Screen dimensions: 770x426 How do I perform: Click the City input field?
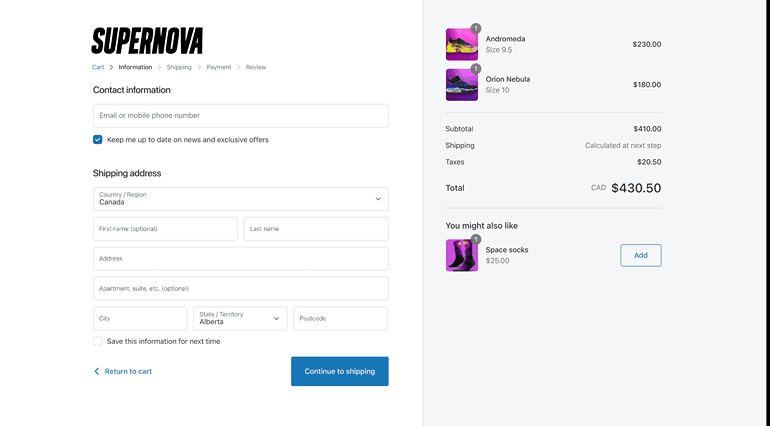(x=140, y=318)
